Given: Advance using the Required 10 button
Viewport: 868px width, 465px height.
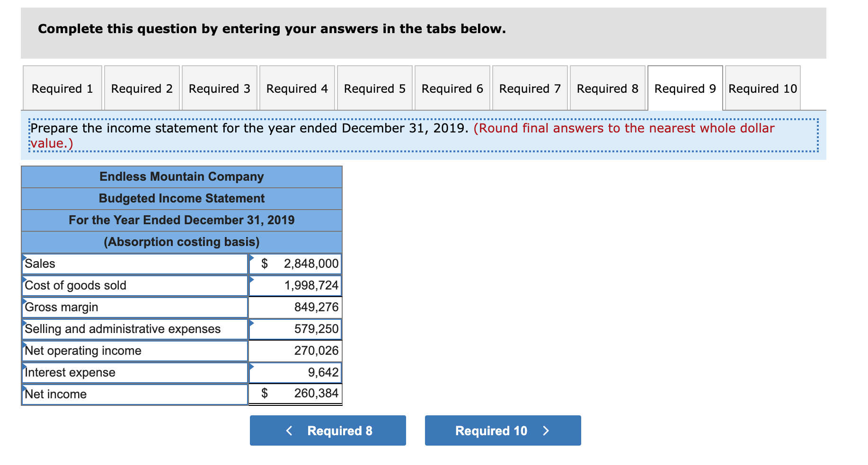Looking at the screenshot, I should [x=503, y=430].
